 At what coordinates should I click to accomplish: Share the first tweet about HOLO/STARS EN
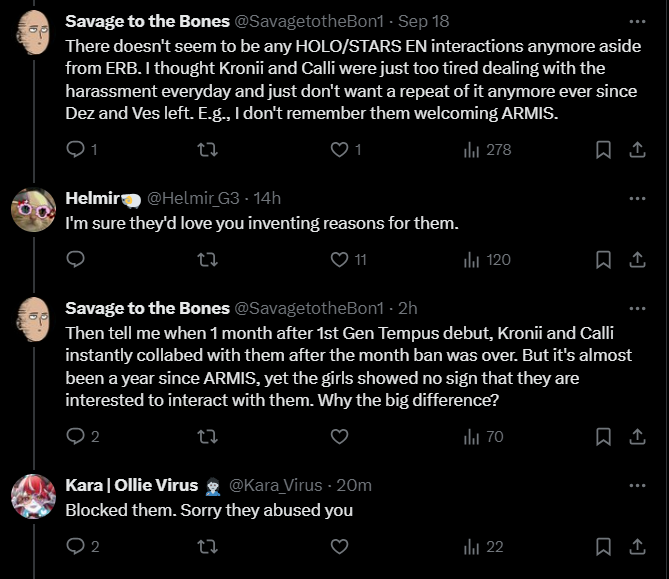coord(636,149)
